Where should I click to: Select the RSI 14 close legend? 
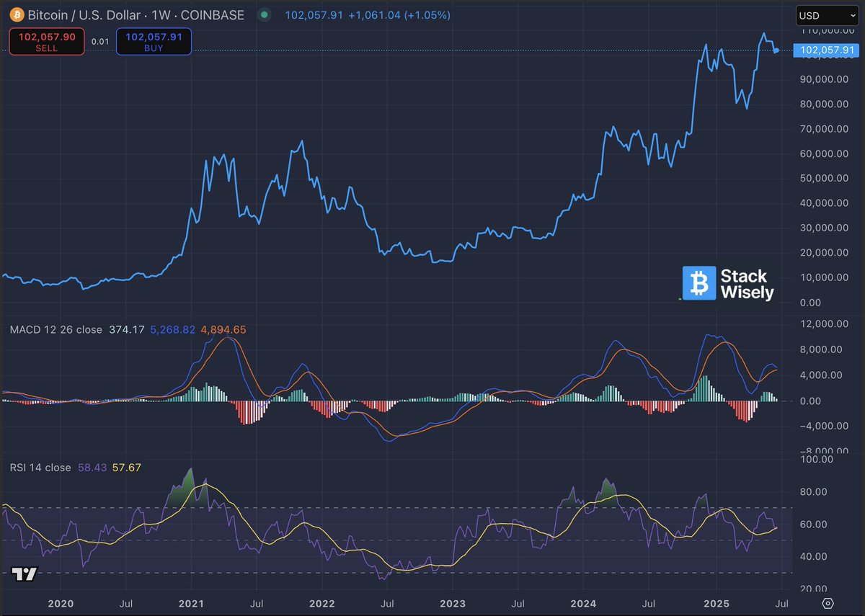pos(40,468)
